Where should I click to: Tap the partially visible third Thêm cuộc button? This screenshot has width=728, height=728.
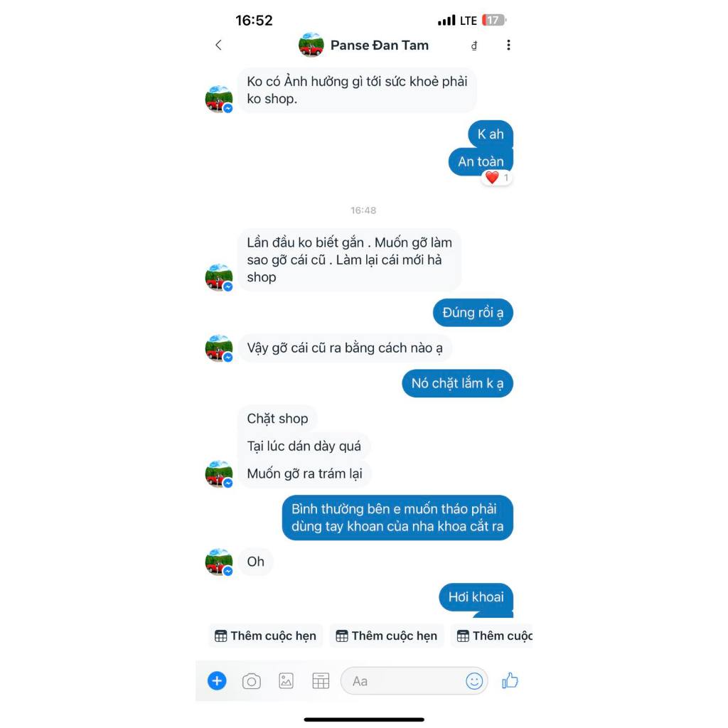point(492,636)
